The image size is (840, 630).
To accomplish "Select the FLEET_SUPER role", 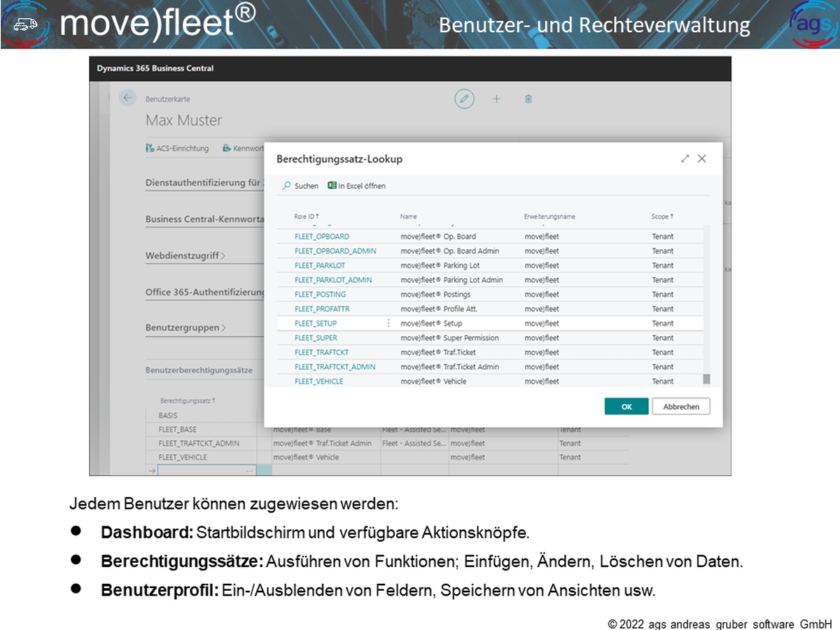I will [316, 338].
